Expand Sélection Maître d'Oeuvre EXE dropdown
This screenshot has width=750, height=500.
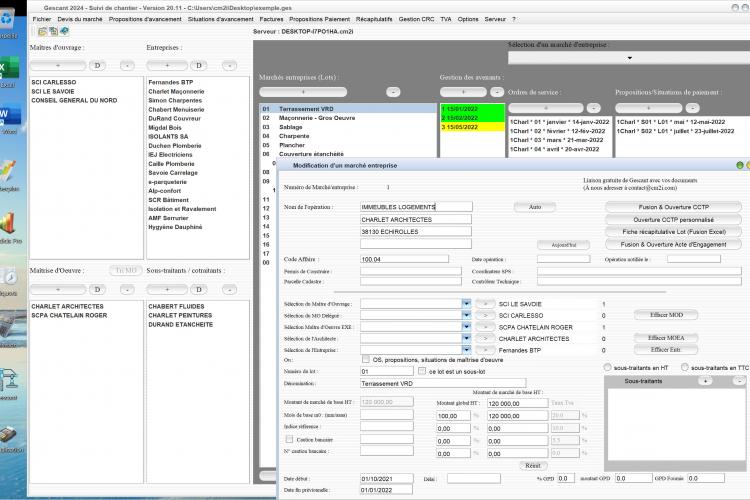coord(466,326)
